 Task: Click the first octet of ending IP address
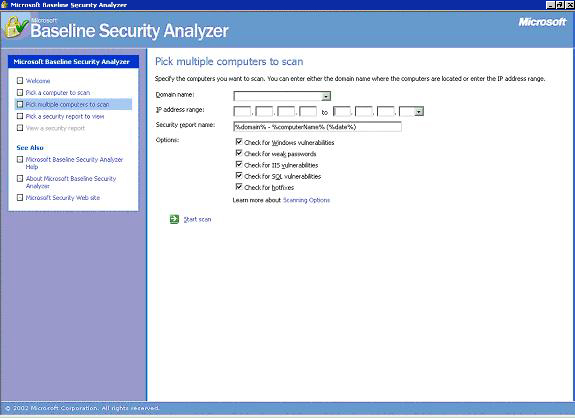tap(342, 111)
